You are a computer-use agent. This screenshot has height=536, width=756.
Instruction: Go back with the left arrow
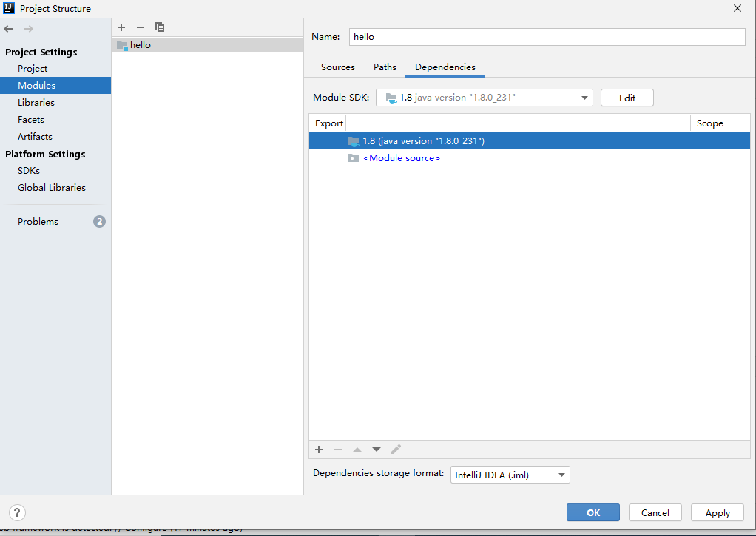coord(9,29)
